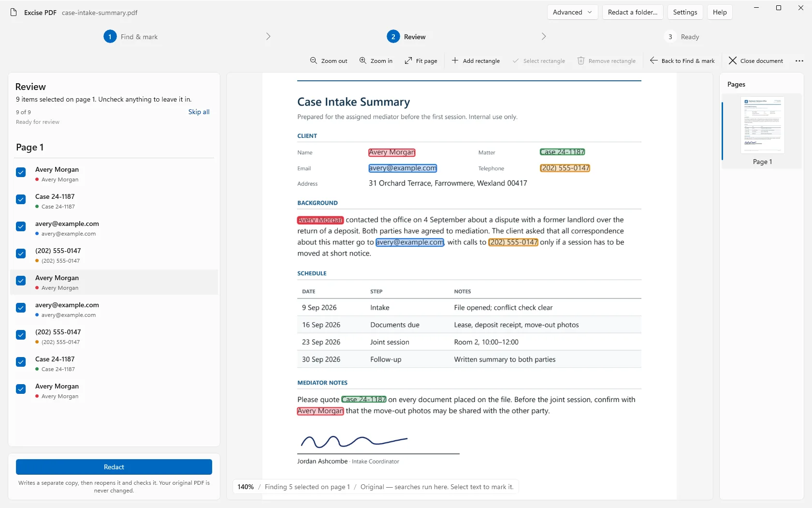Screen dimensions: 812x508
Task: Toggle the last (202) 555-0147 checkbox
Action: [x=21, y=335]
